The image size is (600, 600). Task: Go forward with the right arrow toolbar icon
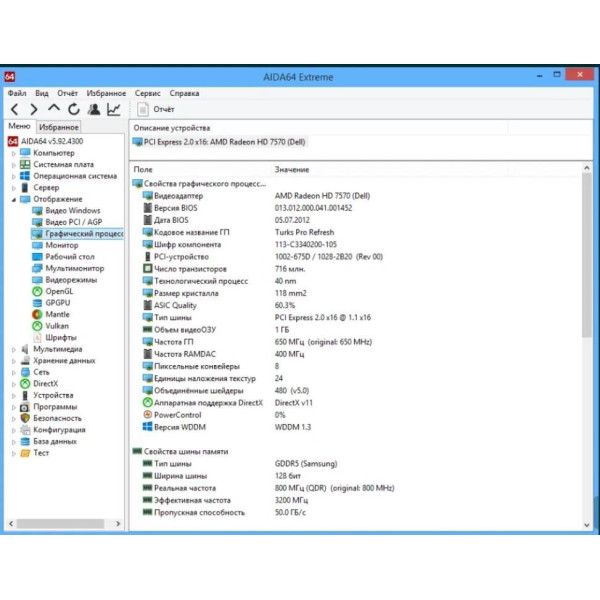[34, 109]
